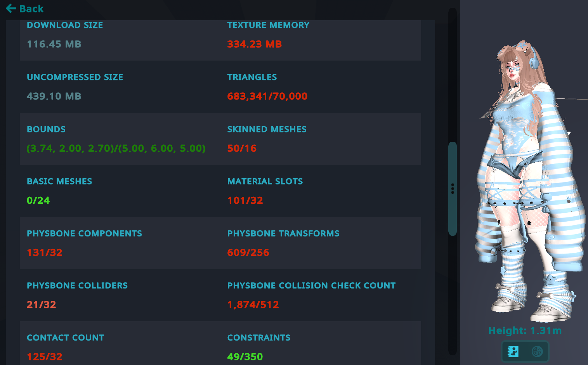588x365 pixels.
Task: Click the Skinned Meshes 50/16 value
Action: pos(242,148)
